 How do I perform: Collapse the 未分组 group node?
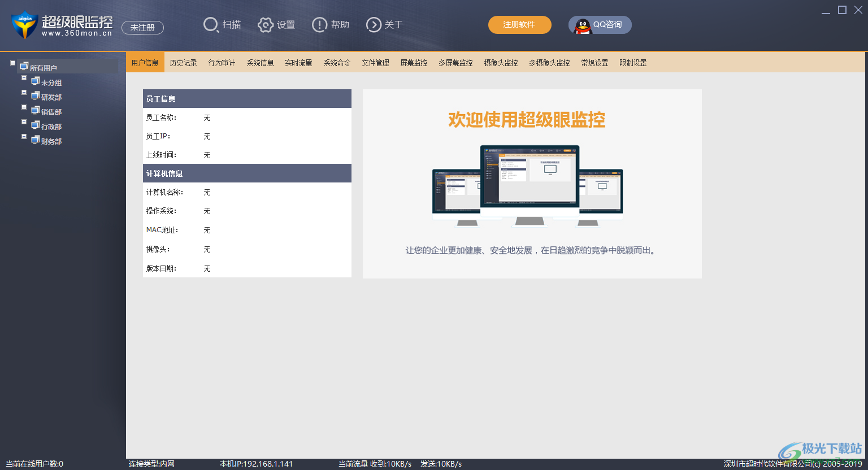(x=24, y=78)
